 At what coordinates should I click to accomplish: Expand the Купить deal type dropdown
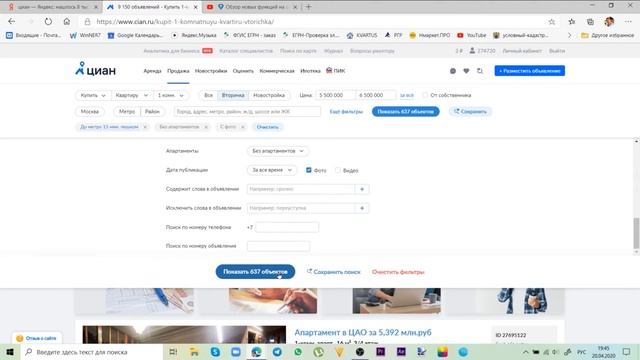(93, 95)
